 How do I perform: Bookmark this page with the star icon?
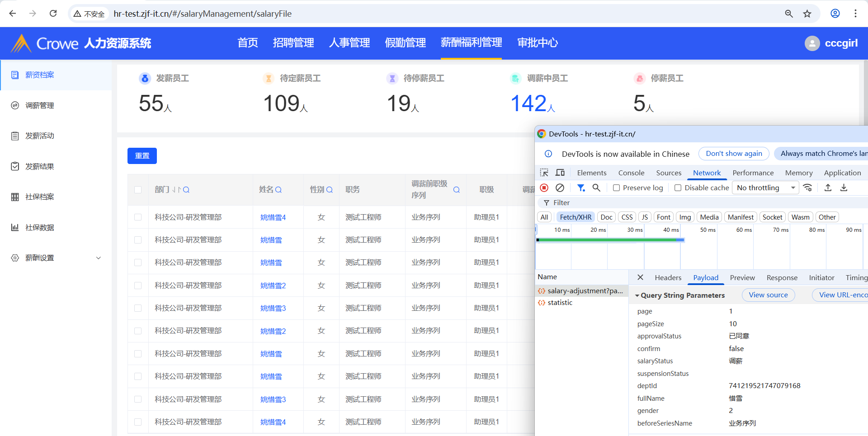point(807,14)
